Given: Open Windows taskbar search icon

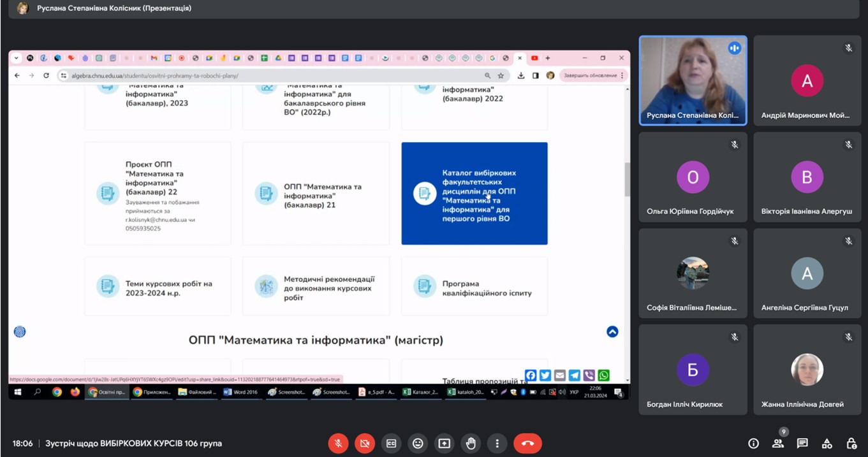Looking at the screenshot, I should [37, 392].
